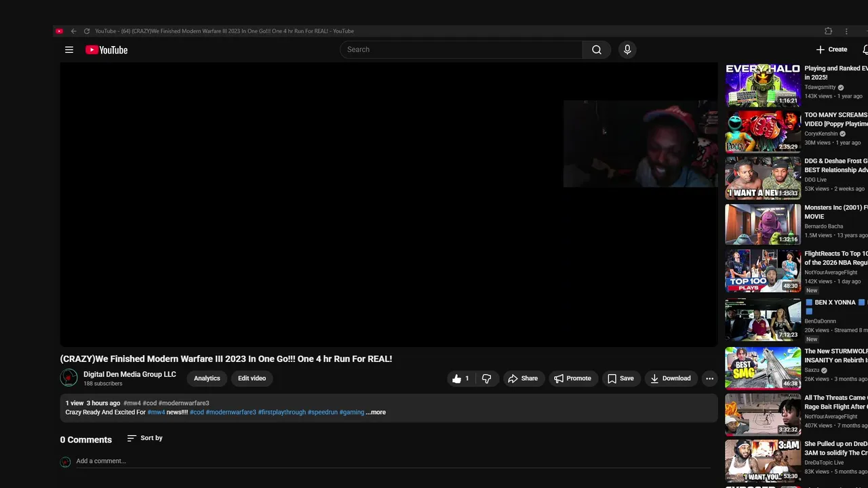Open 3AM DreDaTopic Live thumbnail

pyautogui.click(x=763, y=461)
